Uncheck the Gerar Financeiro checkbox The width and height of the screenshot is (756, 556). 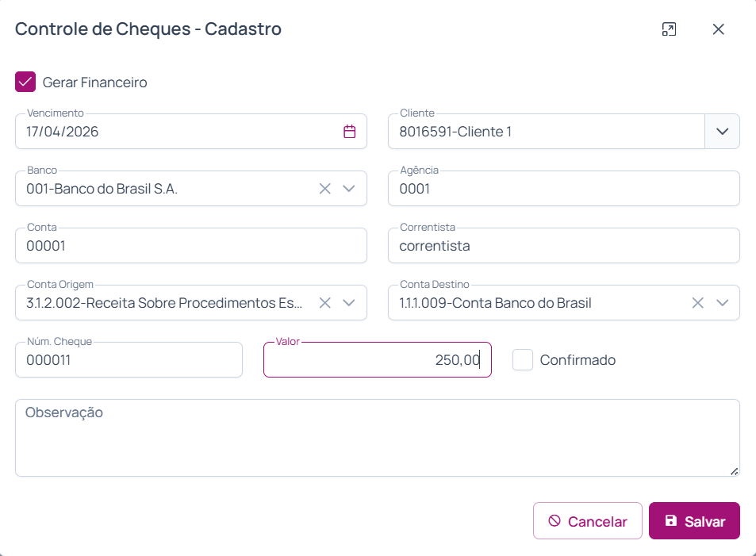[25, 82]
